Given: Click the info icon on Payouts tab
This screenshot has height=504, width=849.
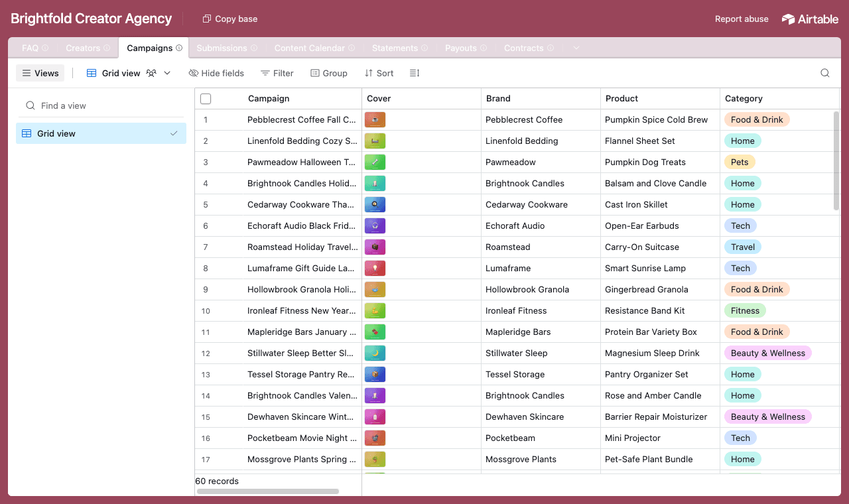Looking at the screenshot, I should (x=484, y=48).
